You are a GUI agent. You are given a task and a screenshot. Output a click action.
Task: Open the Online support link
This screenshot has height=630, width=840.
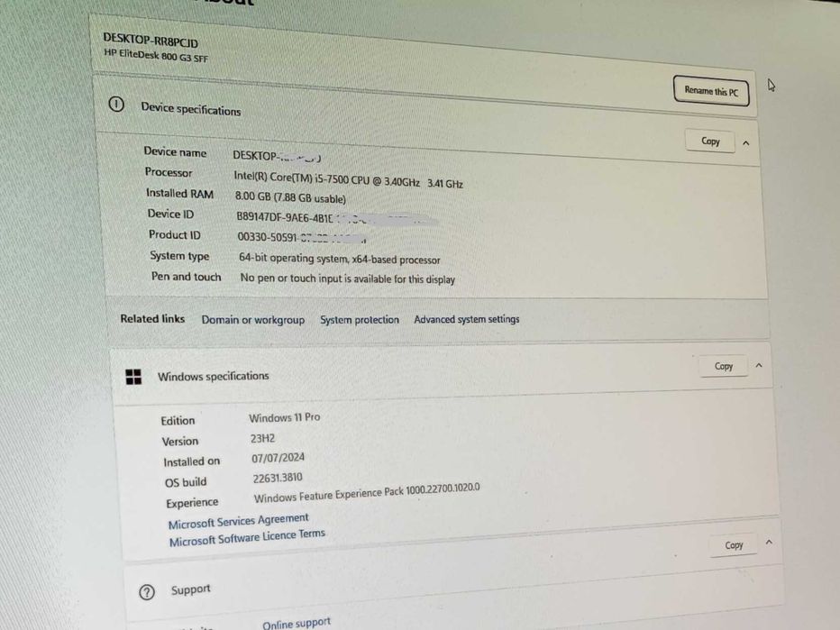297,623
